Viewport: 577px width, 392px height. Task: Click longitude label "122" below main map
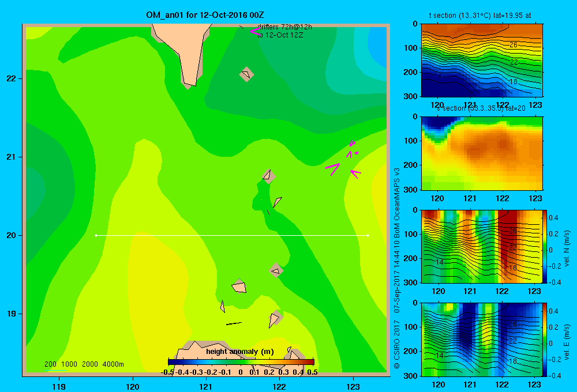point(279,386)
